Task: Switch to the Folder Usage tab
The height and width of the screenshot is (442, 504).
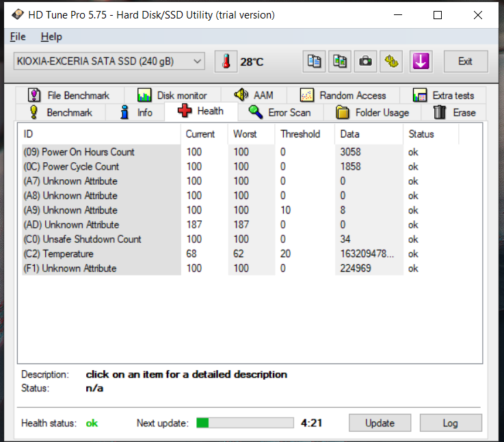Action: click(x=373, y=113)
